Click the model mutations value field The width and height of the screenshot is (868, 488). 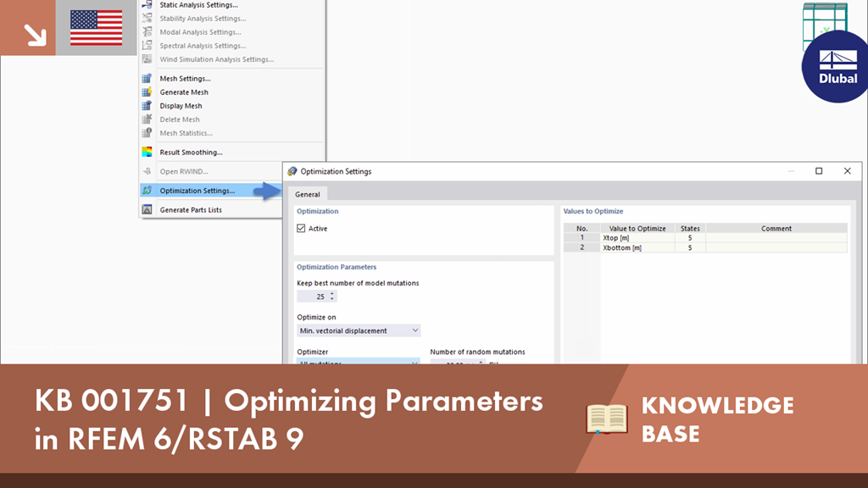click(x=313, y=297)
